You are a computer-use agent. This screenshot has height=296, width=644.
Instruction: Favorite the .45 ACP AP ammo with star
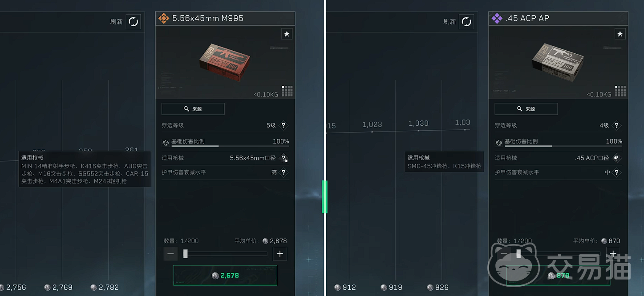point(620,34)
